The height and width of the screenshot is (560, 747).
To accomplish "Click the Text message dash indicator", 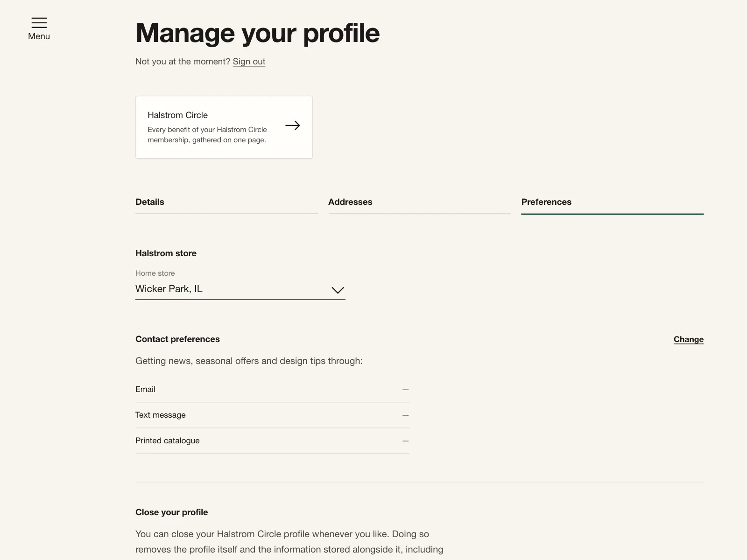I will [405, 415].
